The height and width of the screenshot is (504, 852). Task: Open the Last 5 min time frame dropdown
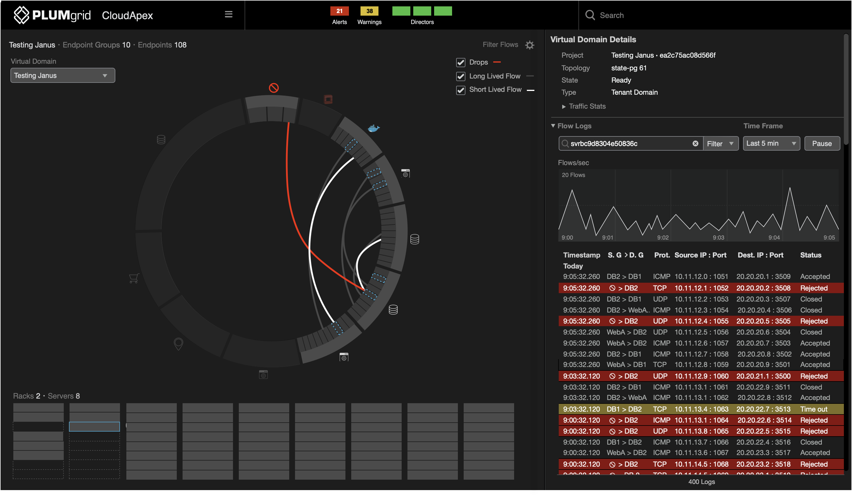[x=771, y=144]
